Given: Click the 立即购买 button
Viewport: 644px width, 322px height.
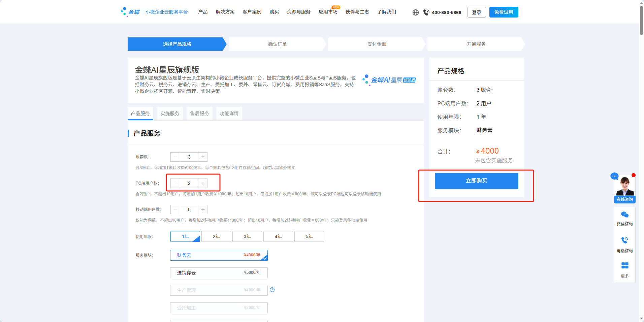Looking at the screenshot, I should (476, 181).
